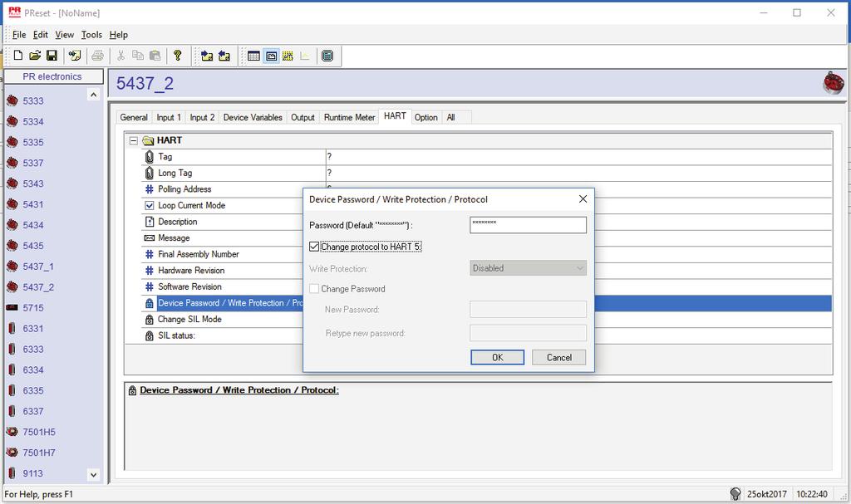Click the graph curve toolbar icon

[x=304, y=56]
